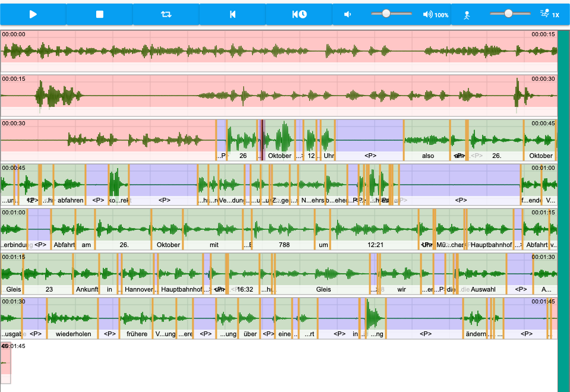Image resolution: width=570 pixels, height=392 pixels.
Task: Select the 'Hauptbahnhof' segment in 00:01:00 row
Action: (x=491, y=245)
